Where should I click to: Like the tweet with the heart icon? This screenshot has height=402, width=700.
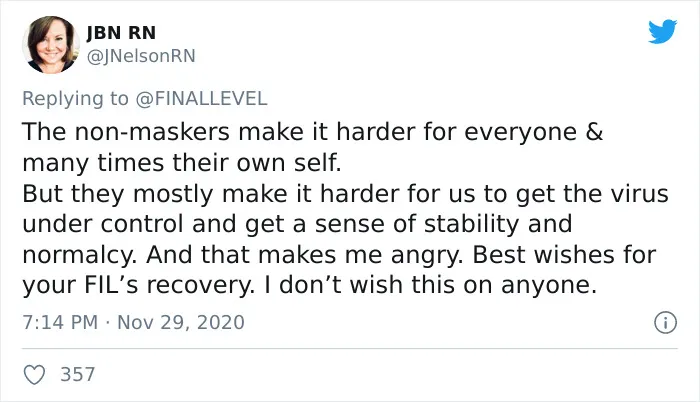click(34, 374)
